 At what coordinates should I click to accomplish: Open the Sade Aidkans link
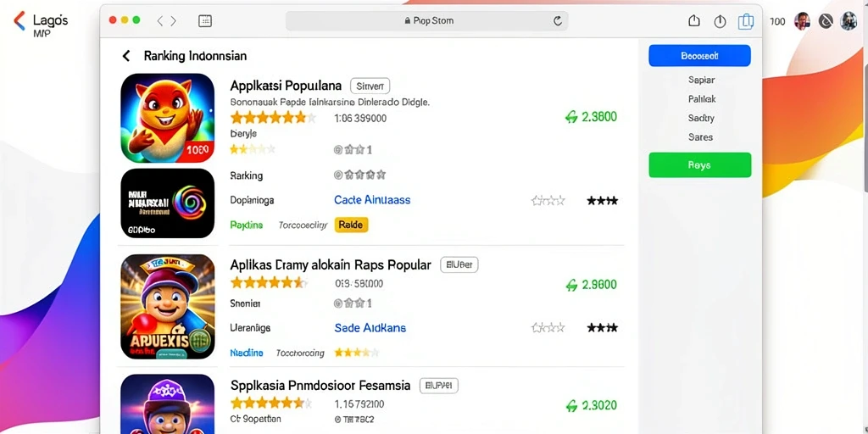(370, 328)
